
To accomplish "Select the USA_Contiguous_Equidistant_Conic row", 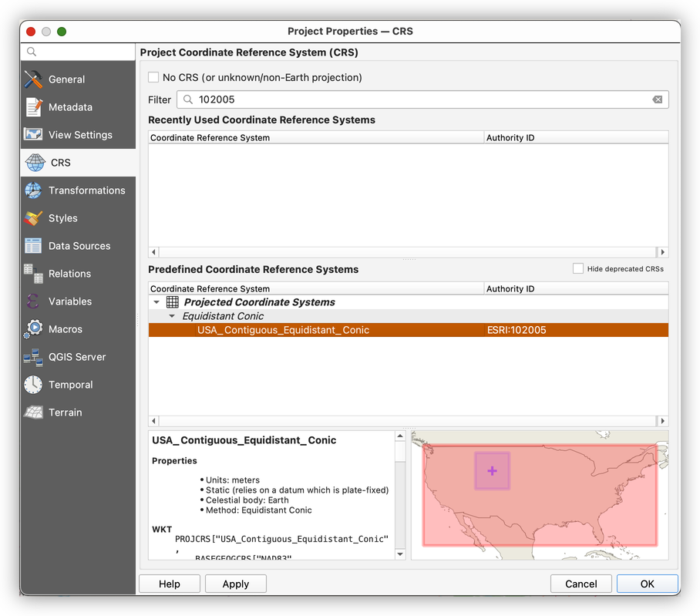I will (x=283, y=330).
